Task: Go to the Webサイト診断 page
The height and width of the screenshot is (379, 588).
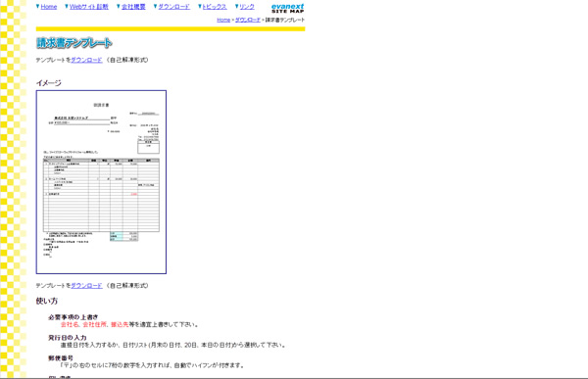Action: click(89, 7)
